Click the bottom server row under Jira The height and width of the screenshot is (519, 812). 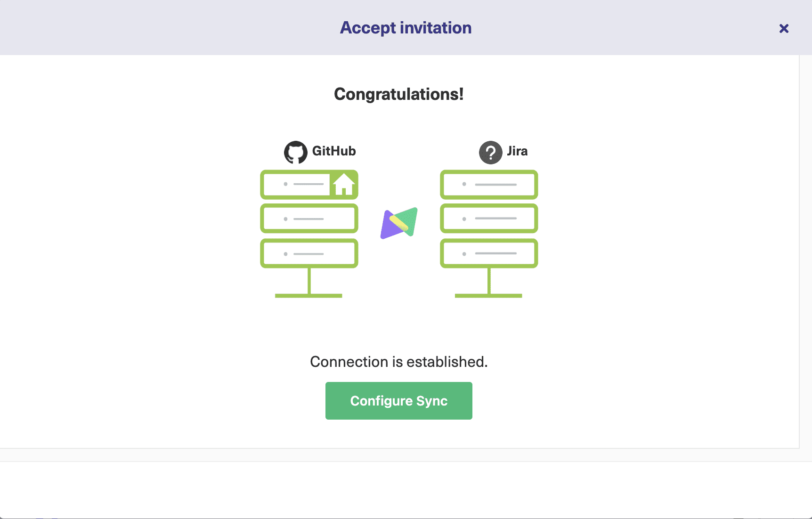(488, 252)
